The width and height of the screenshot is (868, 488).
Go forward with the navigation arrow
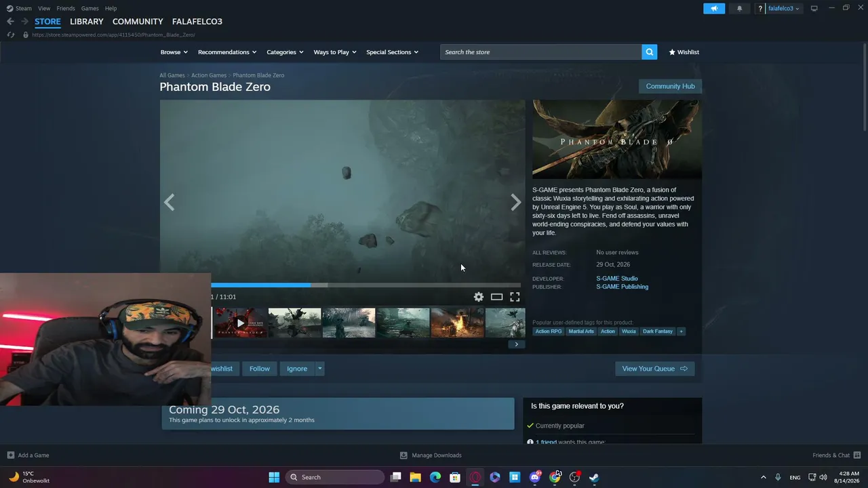pos(24,22)
